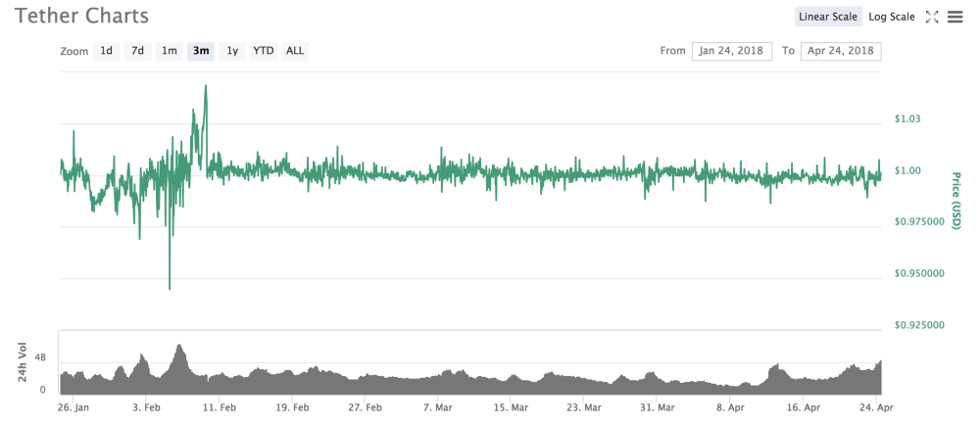Set zoom range to 1m
Screen dimensions: 980x425
169,51
